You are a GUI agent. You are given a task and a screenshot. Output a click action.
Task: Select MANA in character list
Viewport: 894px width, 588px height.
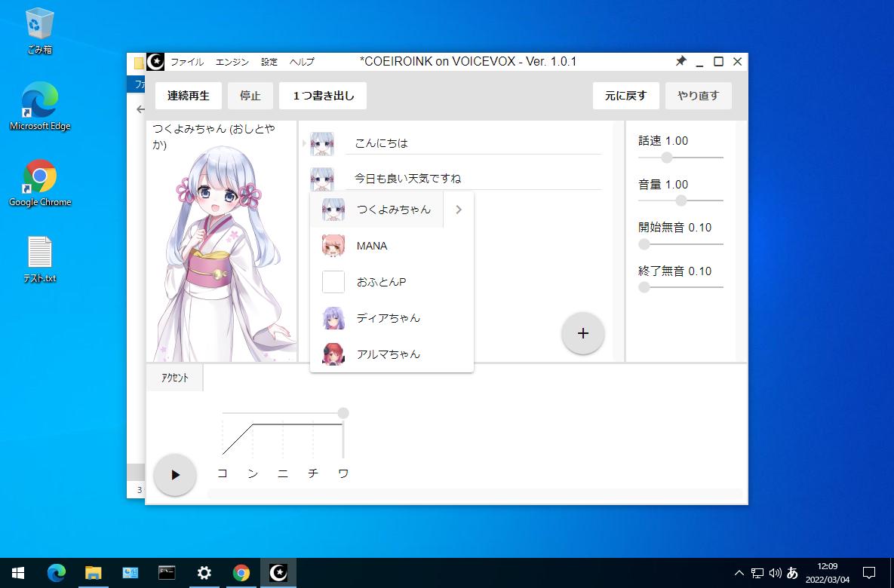pyautogui.click(x=392, y=247)
